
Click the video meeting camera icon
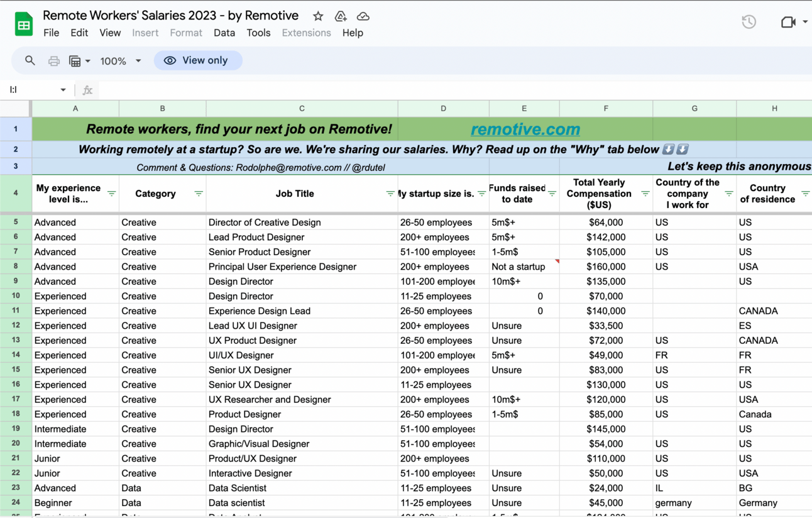(788, 22)
